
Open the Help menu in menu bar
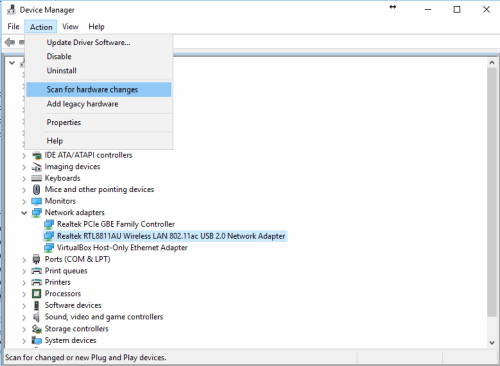click(x=96, y=27)
